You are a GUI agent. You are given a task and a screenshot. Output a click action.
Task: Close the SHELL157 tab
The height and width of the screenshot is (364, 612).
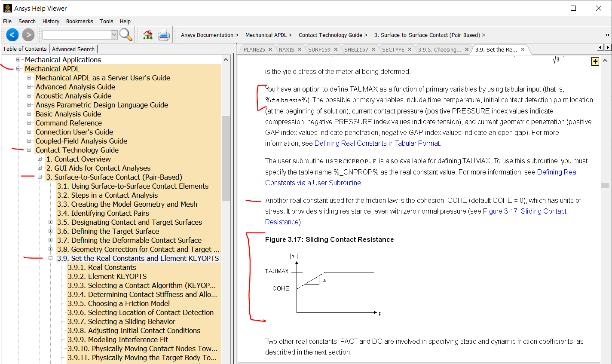click(373, 49)
